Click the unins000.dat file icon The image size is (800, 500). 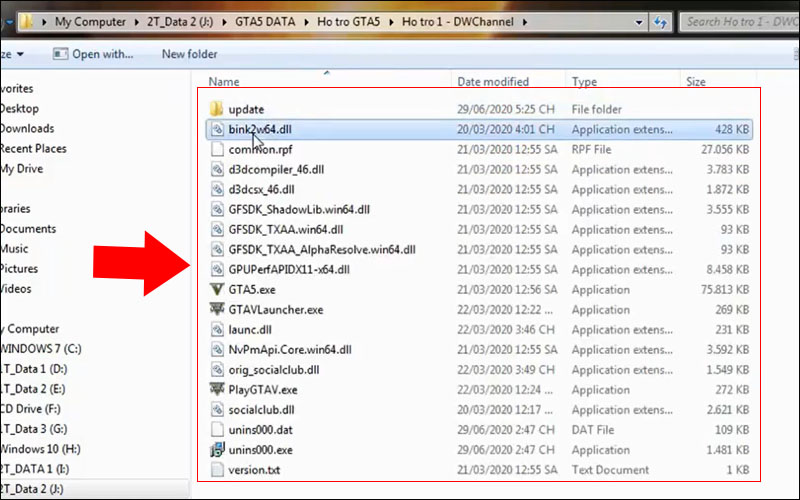point(217,429)
